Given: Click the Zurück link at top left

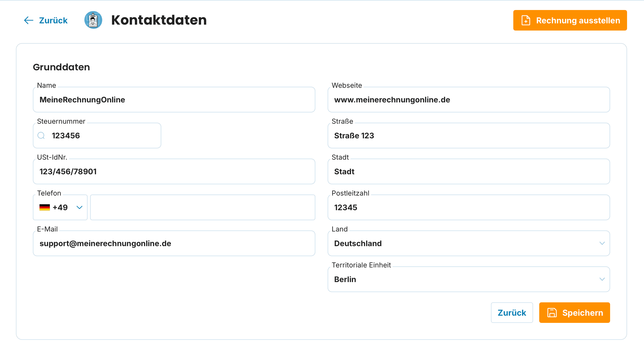Looking at the screenshot, I should [46, 20].
